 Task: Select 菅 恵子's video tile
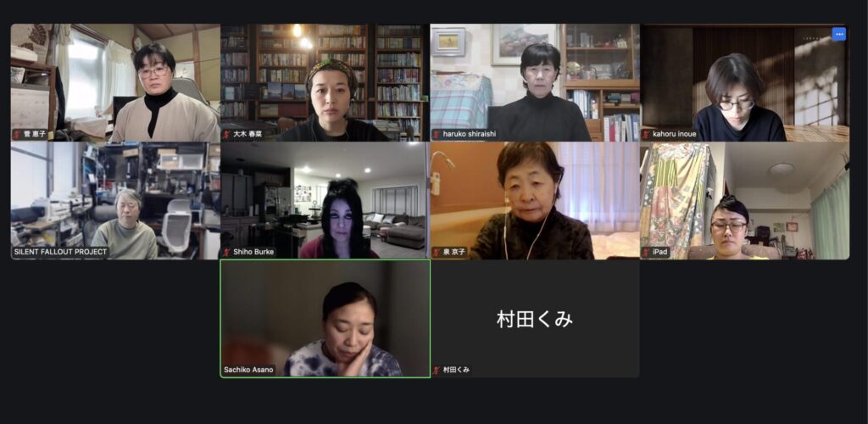115,82
